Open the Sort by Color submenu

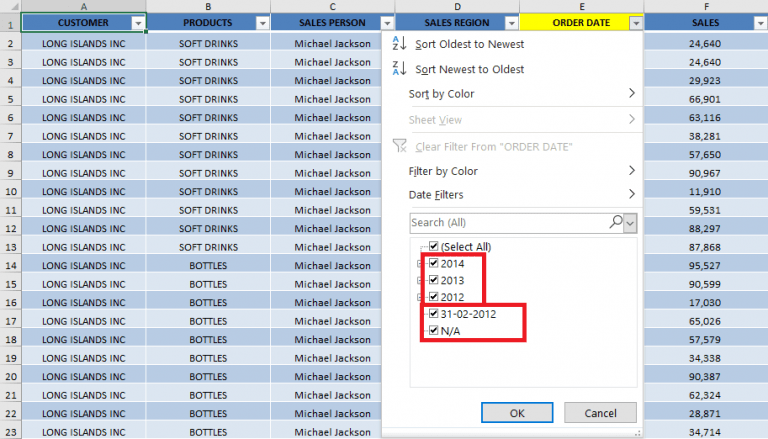[520, 94]
